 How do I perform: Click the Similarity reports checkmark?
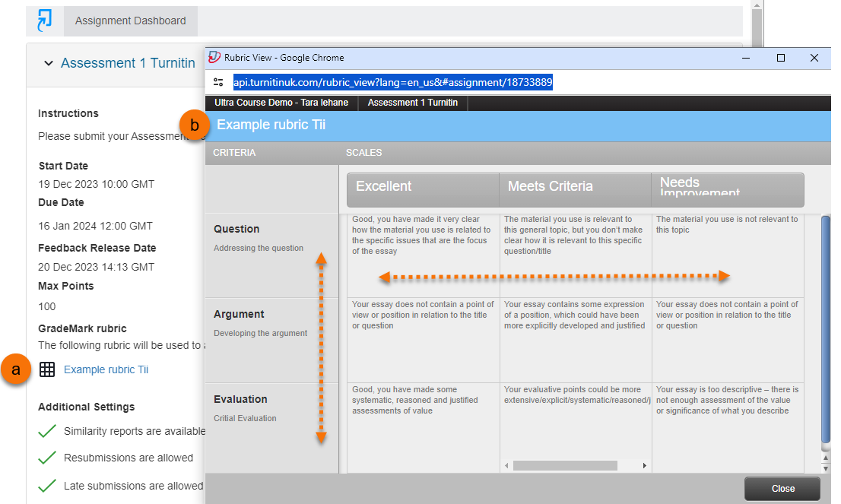[x=47, y=431]
